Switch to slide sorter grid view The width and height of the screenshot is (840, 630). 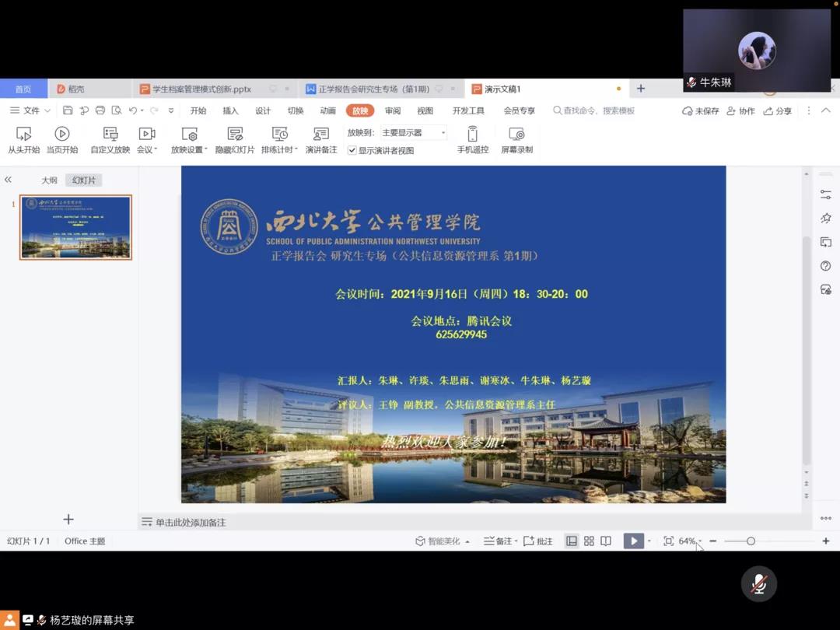tap(589, 541)
